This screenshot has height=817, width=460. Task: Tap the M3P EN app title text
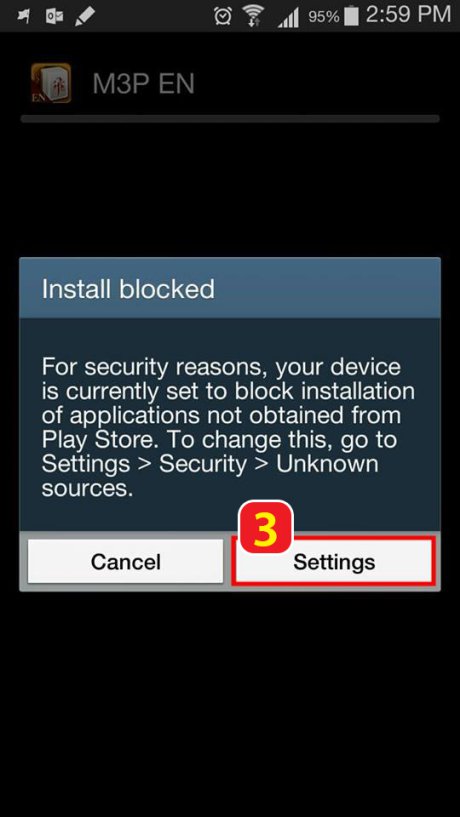tap(144, 83)
